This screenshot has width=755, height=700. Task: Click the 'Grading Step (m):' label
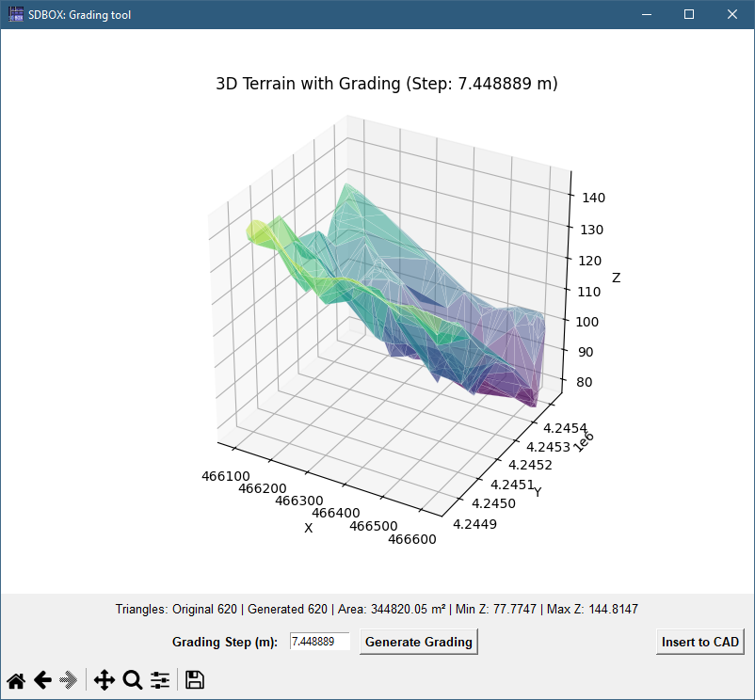click(224, 642)
